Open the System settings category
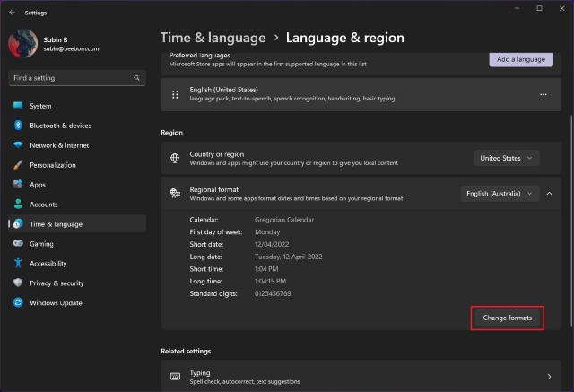Image resolution: width=574 pixels, height=392 pixels. pos(77,106)
